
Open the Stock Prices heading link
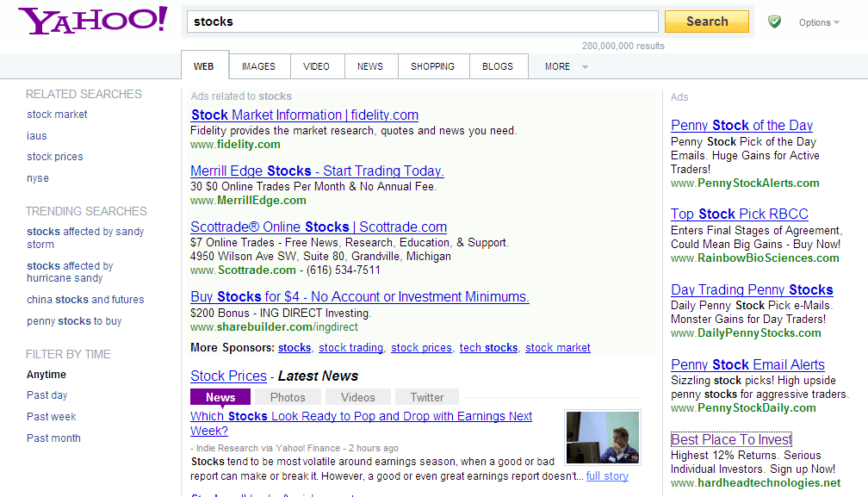[228, 376]
